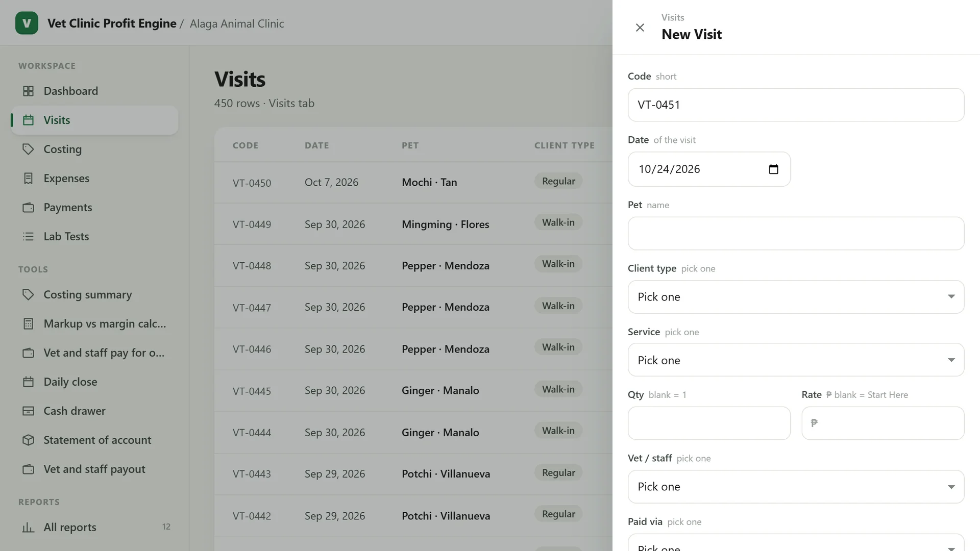Go to Expenses page

click(x=95, y=178)
